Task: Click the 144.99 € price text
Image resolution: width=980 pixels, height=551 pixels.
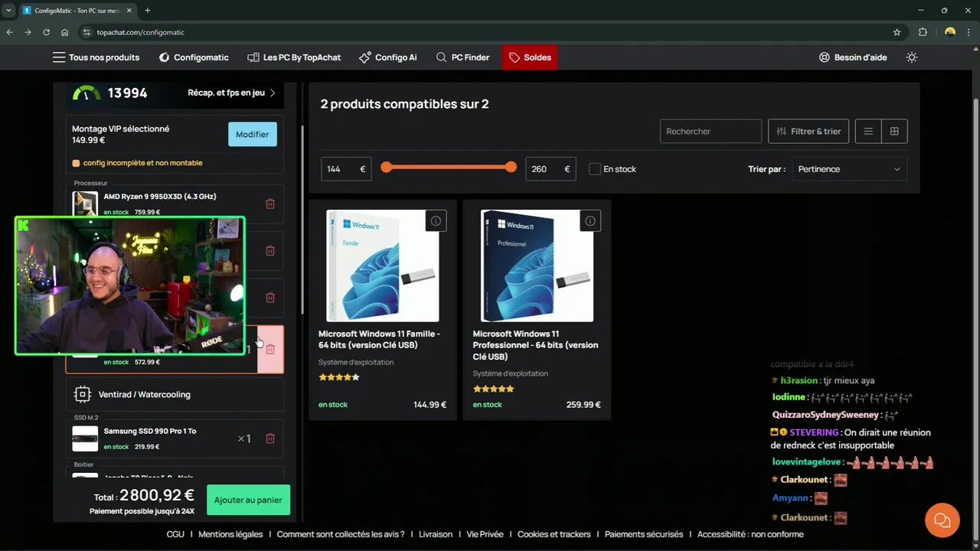Action: 430,405
